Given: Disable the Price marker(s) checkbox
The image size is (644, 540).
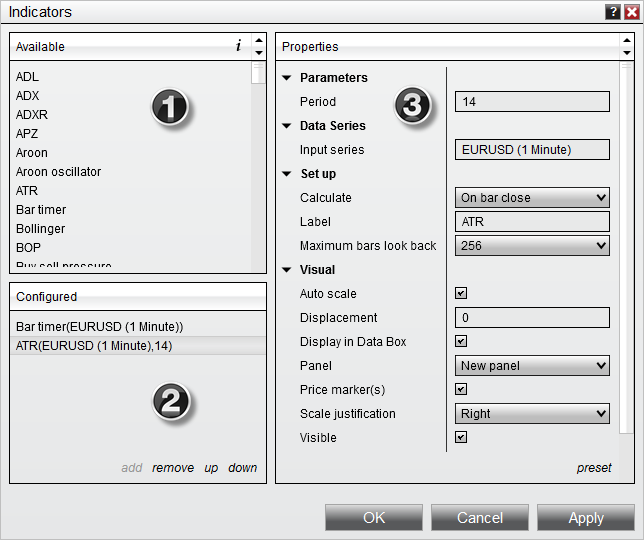Looking at the screenshot, I should coord(461,389).
